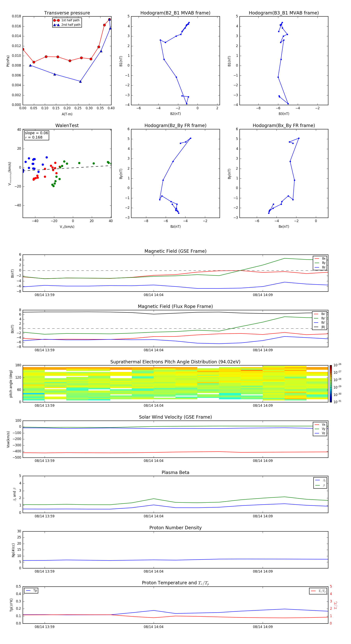Image resolution: width=351 pixels, height=644 pixels.
Task: Click the "WalenTest" plot title
Action: coord(67,125)
